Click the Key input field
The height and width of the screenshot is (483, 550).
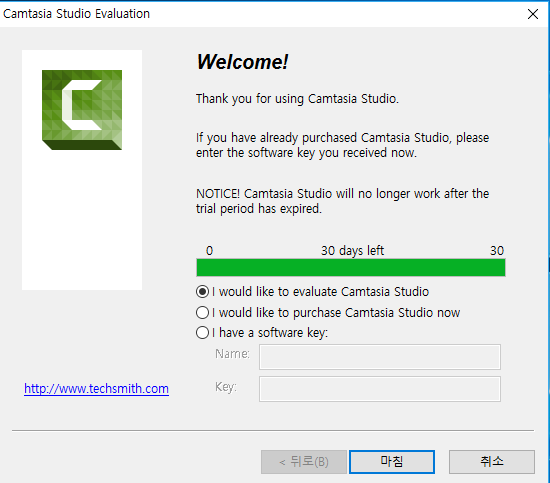coord(380,389)
